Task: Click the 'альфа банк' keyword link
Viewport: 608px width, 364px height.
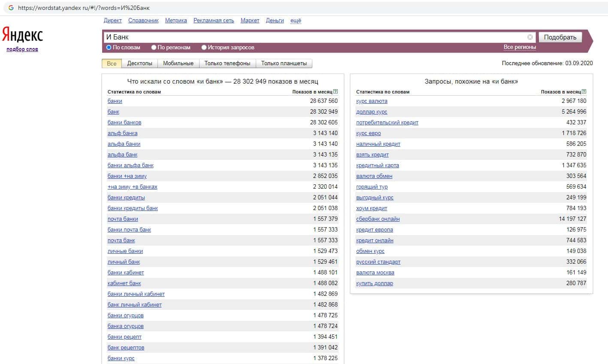Action: coord(122,155)
